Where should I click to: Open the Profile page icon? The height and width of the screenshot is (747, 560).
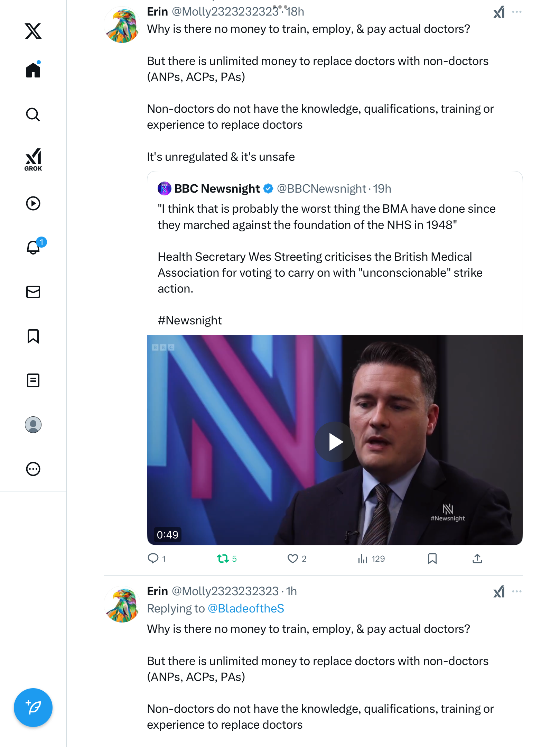tap(33, 425)
